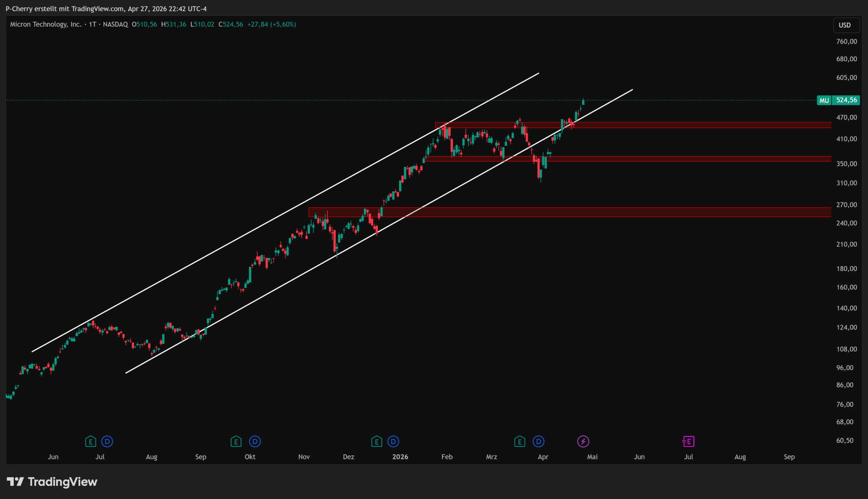Open the dividend D marker near Okt

pos(255,441)
